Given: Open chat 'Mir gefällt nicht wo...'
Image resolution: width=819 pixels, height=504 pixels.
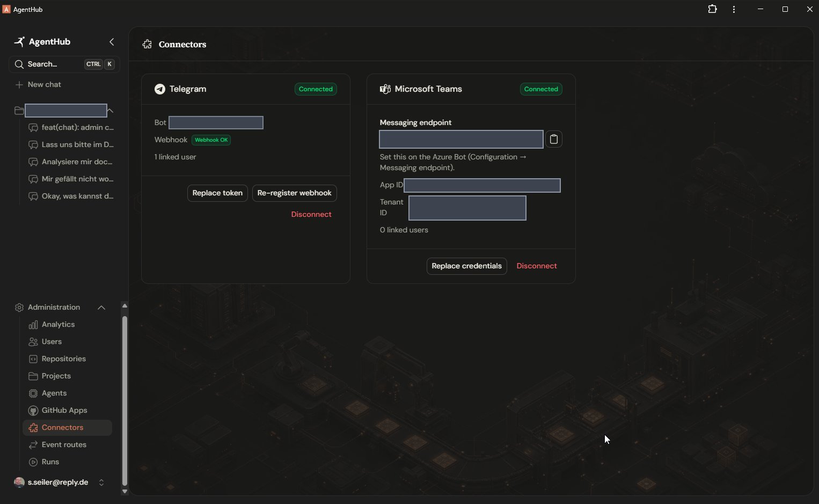Looking at the screenshot, I should tap(71, 179).
